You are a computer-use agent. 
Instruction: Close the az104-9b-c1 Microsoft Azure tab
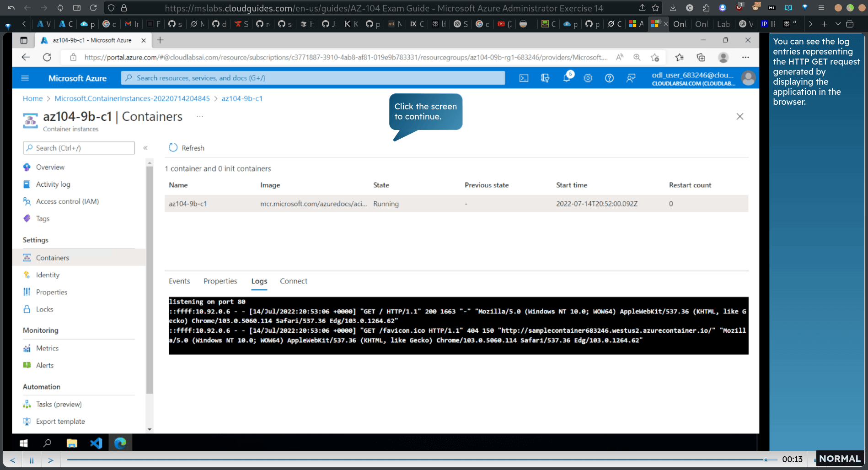(144, 40)
